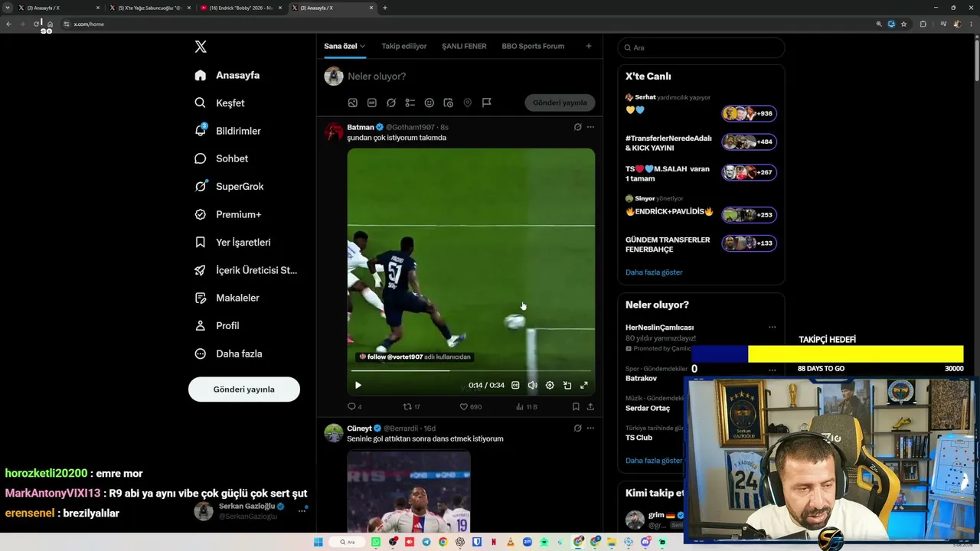Image resolution: width=980 pixels, height=551 pixels.
Task: Open the emoji picker in the composer
Action: pos(430,103)
